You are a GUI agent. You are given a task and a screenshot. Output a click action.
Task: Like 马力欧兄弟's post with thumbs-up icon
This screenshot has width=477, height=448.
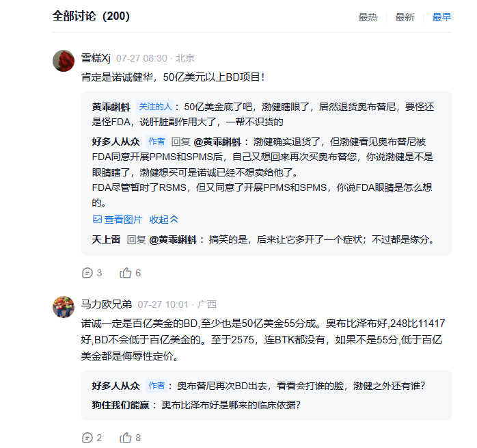tap(126, 438)
